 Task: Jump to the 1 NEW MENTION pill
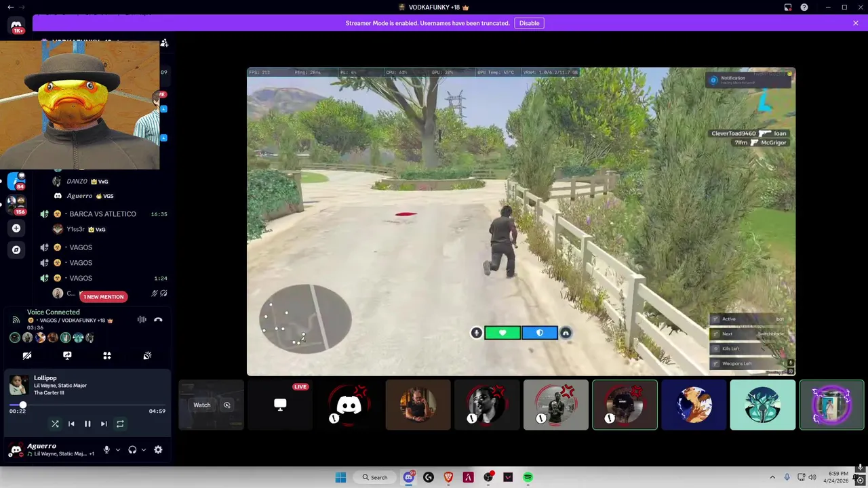(x=104, y=297)
